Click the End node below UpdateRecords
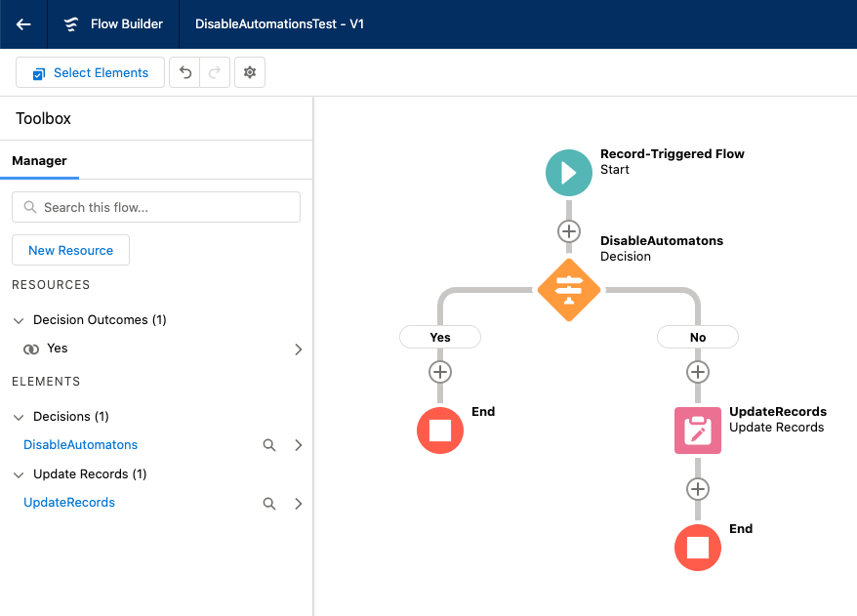Image resolution: width=857 pixels, height=616 pixels. pyautogui.click(x=697, y=548)
